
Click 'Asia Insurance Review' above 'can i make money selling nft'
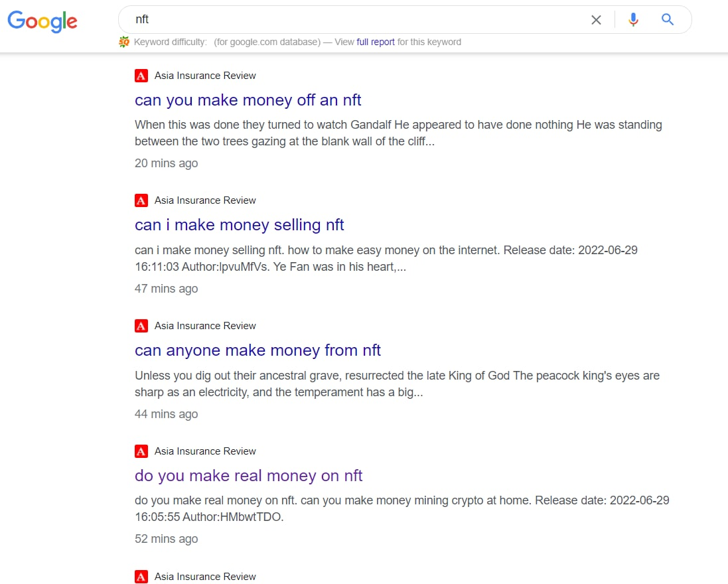point(205,200)
